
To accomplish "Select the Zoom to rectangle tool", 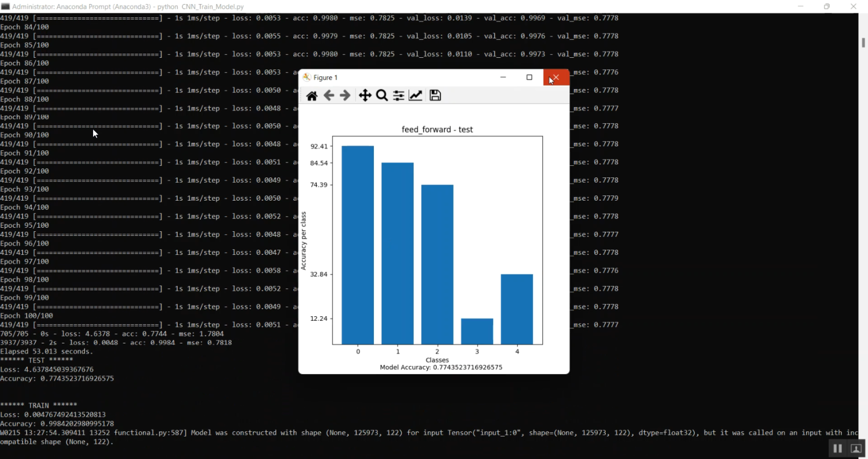I will tap(382, 96).
